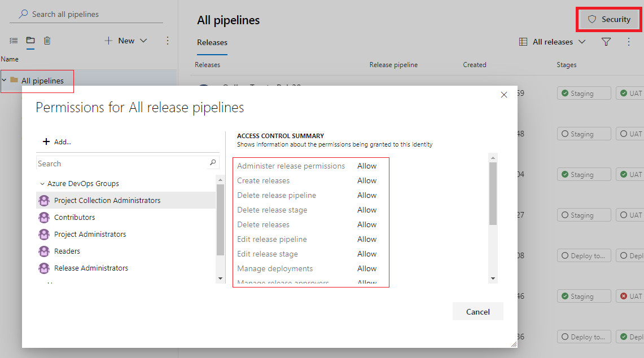Click the Cancel button in the Permissions dialog
This screenshot has height=358, width=644.
[x=477, y=311]
